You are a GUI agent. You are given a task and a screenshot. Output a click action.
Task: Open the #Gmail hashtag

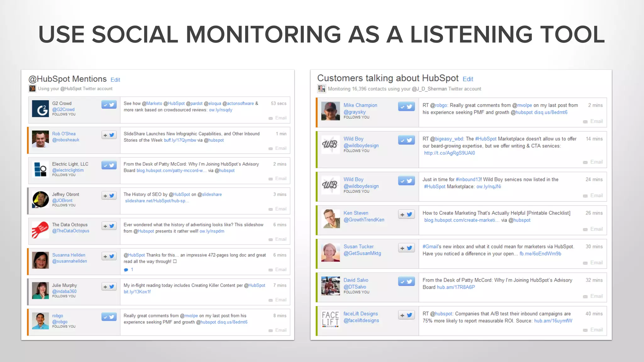pyautogui.click(x=430, y=247)
